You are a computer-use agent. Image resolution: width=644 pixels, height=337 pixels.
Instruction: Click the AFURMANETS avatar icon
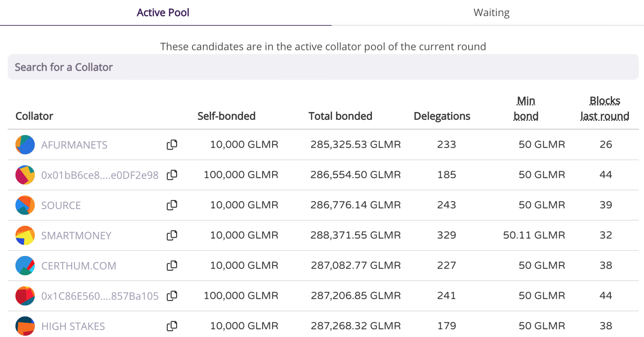pos(25,144)
